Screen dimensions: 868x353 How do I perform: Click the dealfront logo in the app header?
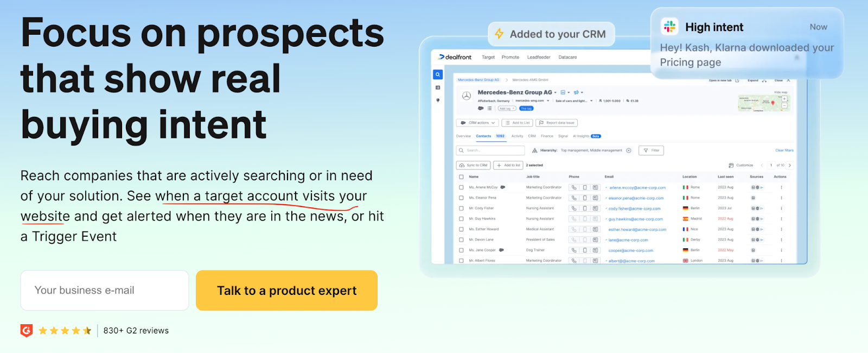[455, 57]
